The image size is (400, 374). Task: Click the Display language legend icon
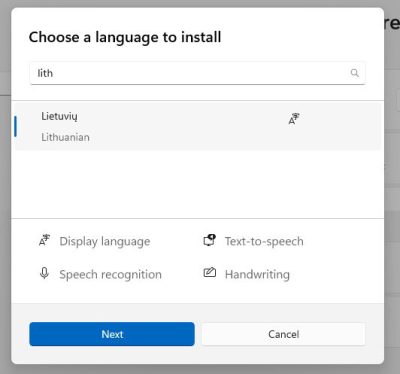coord(45,240)
